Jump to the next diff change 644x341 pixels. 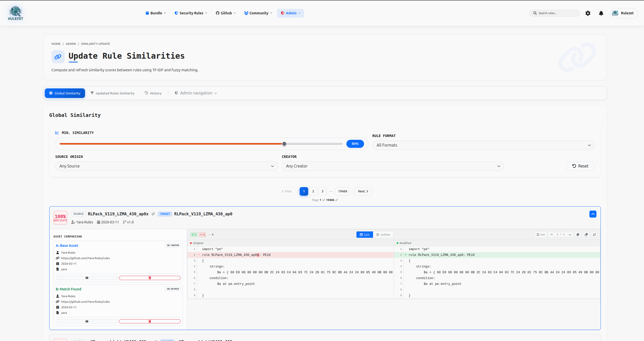coord(570,234)
